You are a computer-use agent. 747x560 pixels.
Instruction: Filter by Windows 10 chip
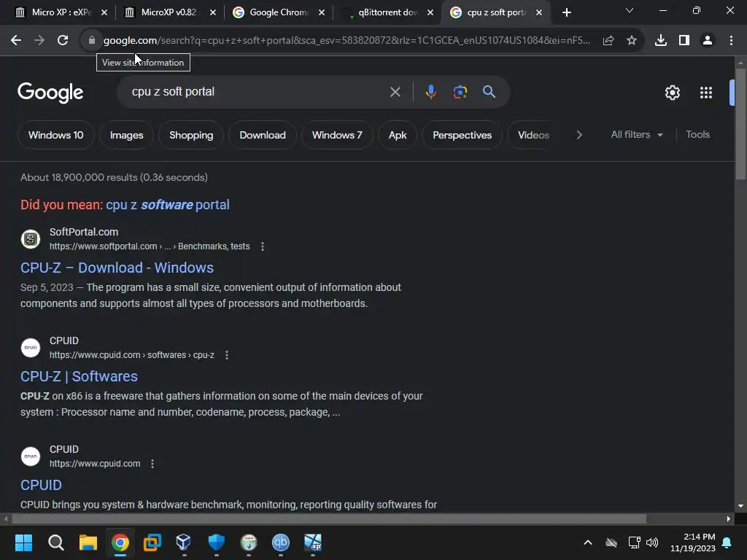coord(55,135)
